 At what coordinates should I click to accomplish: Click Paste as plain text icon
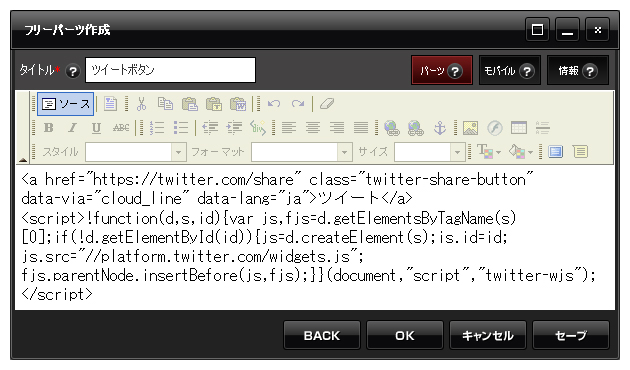(x=214, y=104)
